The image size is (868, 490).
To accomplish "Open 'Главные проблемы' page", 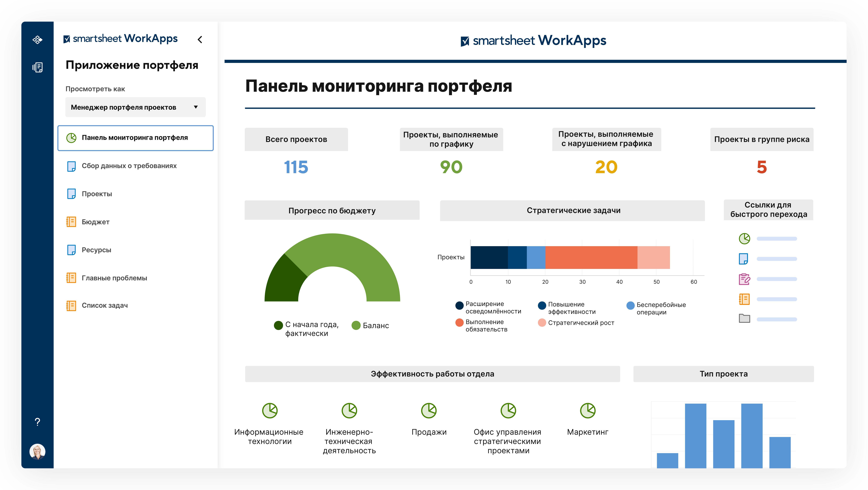I will [114, 278].
